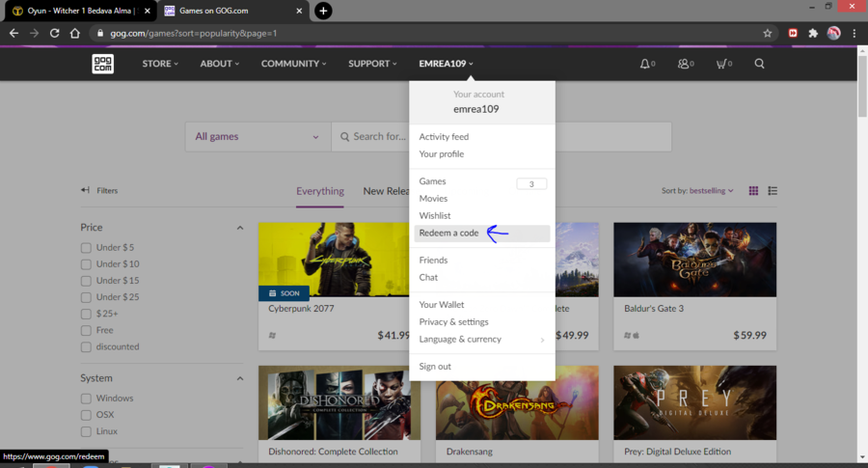Tick the Windows system checkbox
The height and width of the screenshot is (468, 868).
click(x=87, y=399)
